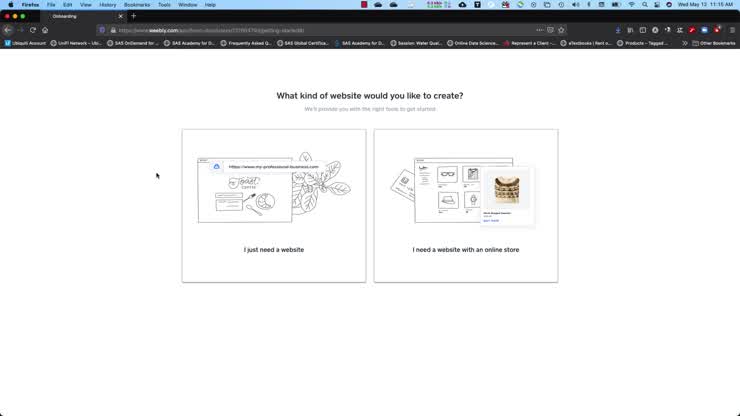
Task: Open the Other Bookmarks folder
Action: (x=715, y=43)
